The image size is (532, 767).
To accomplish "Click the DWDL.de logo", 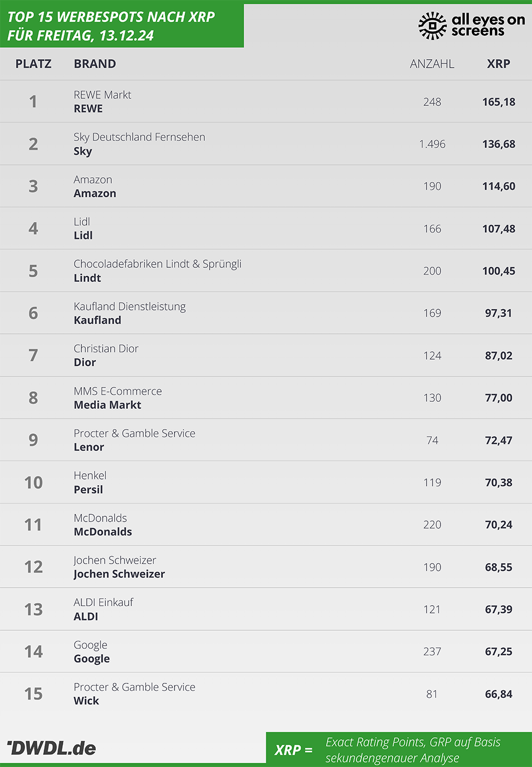I will pyautogui.click(x=52, y=748).
